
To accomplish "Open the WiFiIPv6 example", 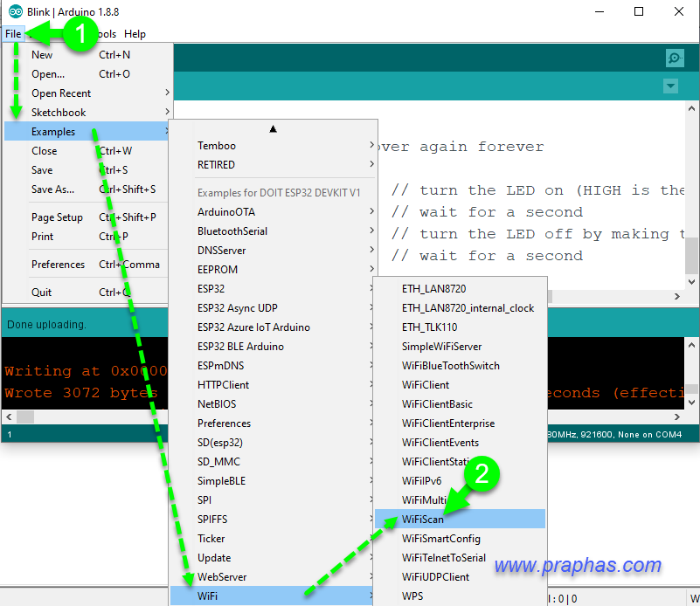I will click(460, 480).
